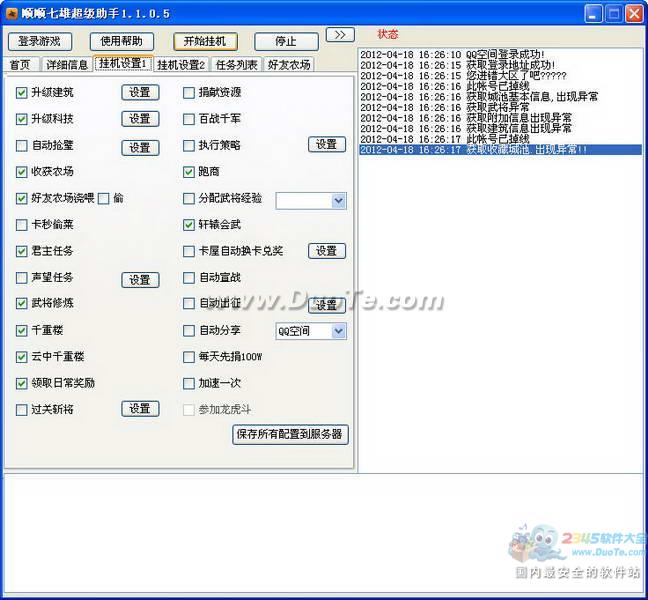Select the highlighted 获取收藏城池 log entry
The image size is (648, 600).
(499, 150)
